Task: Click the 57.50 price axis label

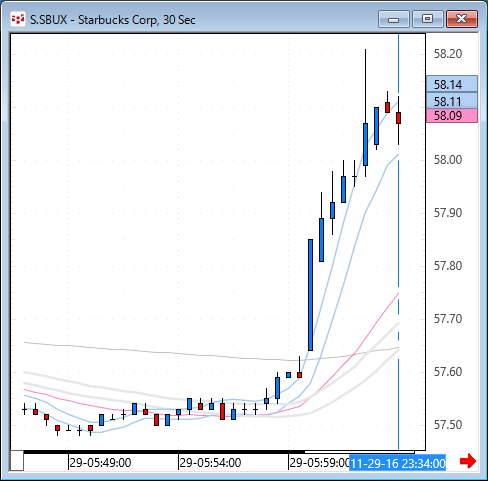Action: 448,425
